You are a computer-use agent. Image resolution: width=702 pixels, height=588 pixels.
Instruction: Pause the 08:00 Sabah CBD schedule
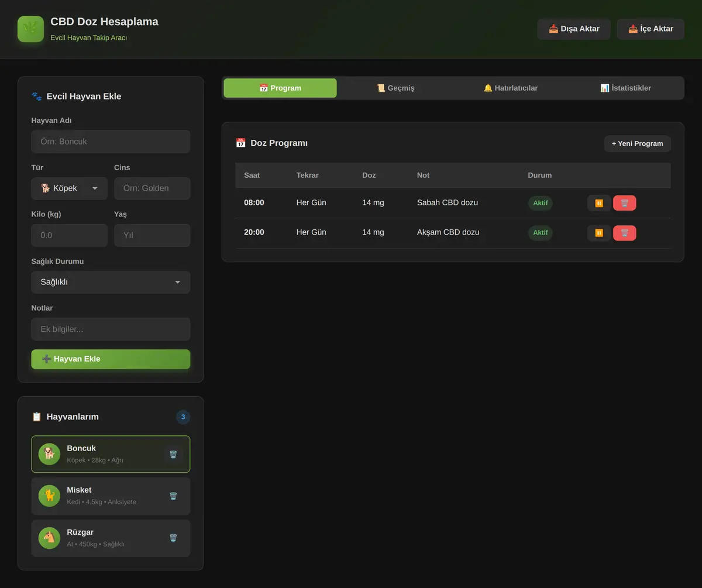click(x=599, y=203)
